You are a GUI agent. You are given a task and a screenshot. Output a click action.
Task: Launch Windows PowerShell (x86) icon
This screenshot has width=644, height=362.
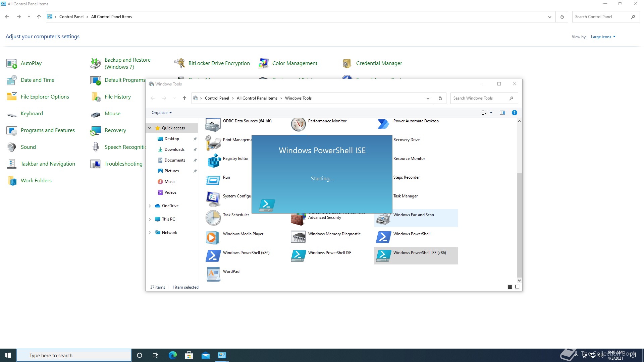(213, 256)
